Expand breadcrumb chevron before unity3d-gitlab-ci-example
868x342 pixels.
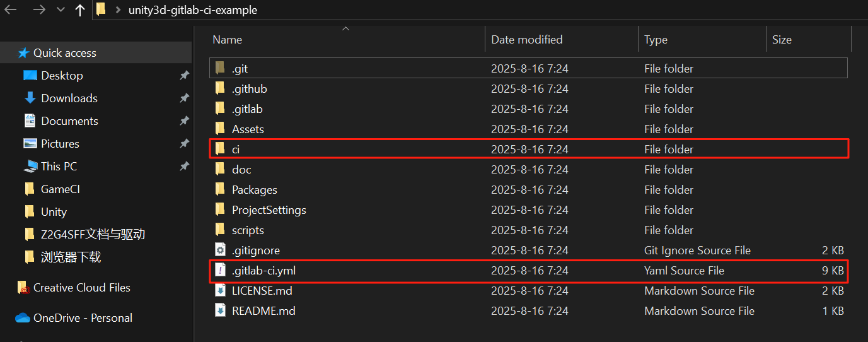(x=118, y=10)
